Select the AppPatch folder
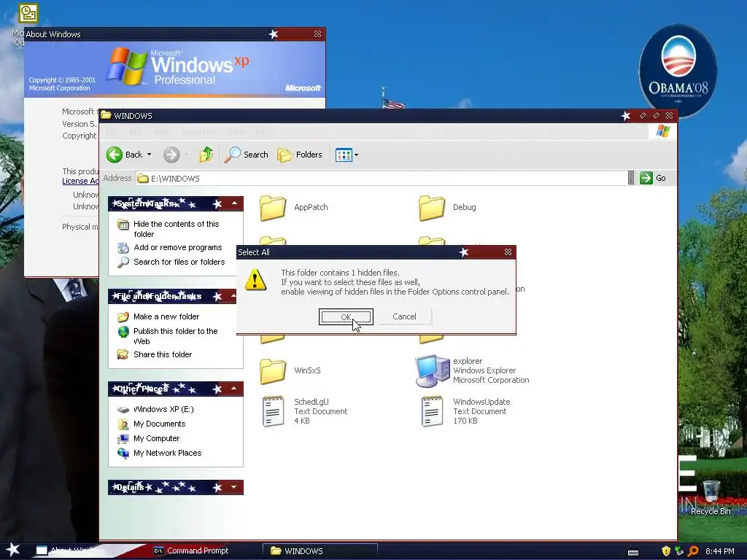747x560 pixels. pos(294,208)
